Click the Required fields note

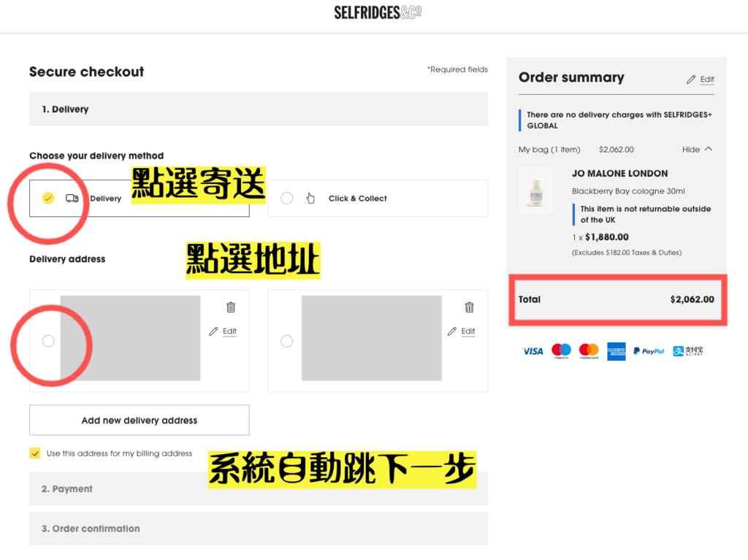pos(457,69)
